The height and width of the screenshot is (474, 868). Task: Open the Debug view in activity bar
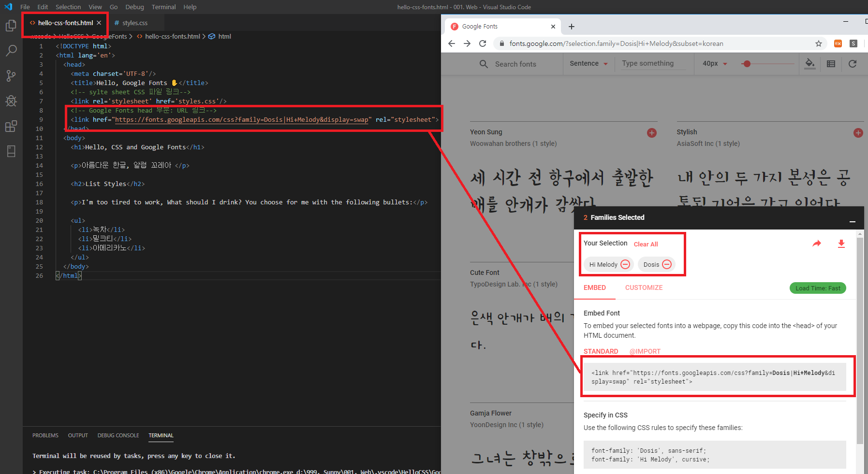click(11, 101)
